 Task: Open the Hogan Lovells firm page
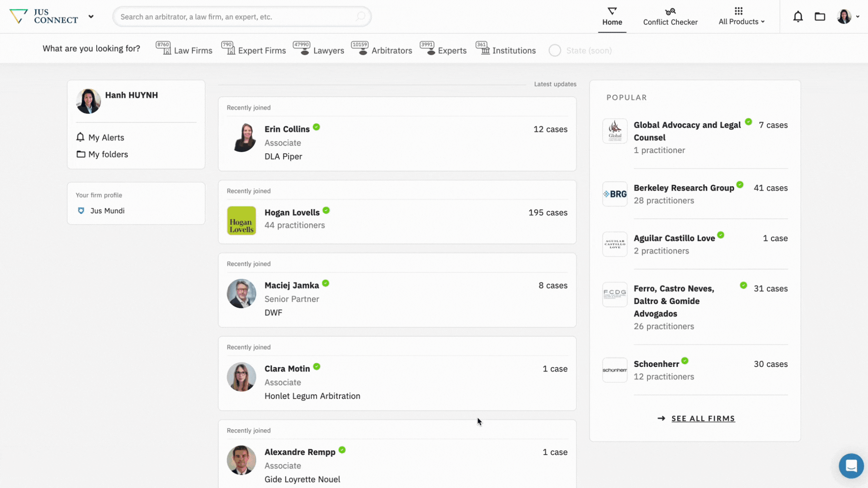(x=292, y=212)
